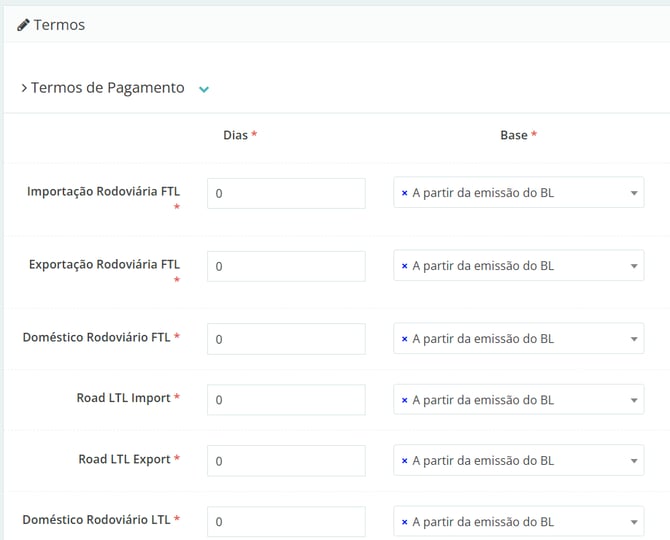
Task: Remove the Road LTL Import base value
Action: pos(404,400)
